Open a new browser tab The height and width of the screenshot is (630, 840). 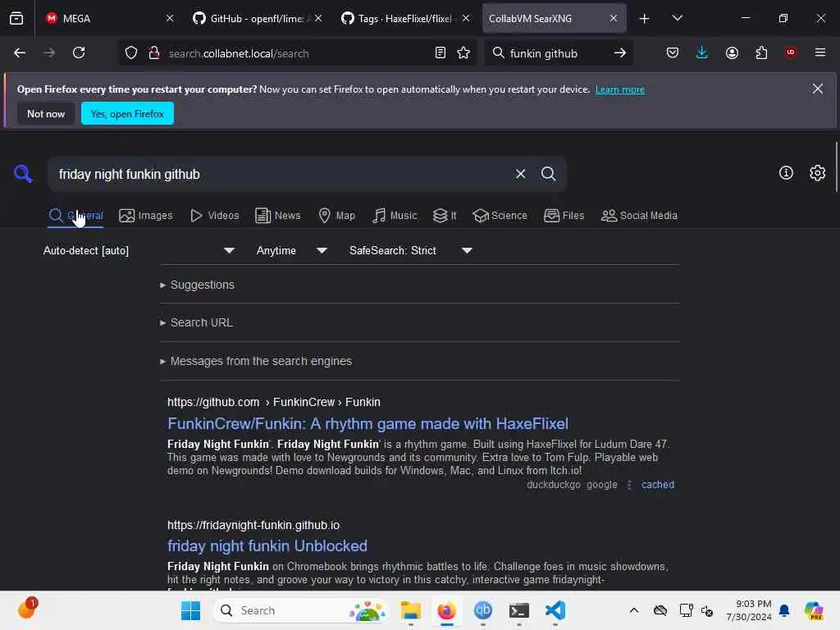pos(644,19)
